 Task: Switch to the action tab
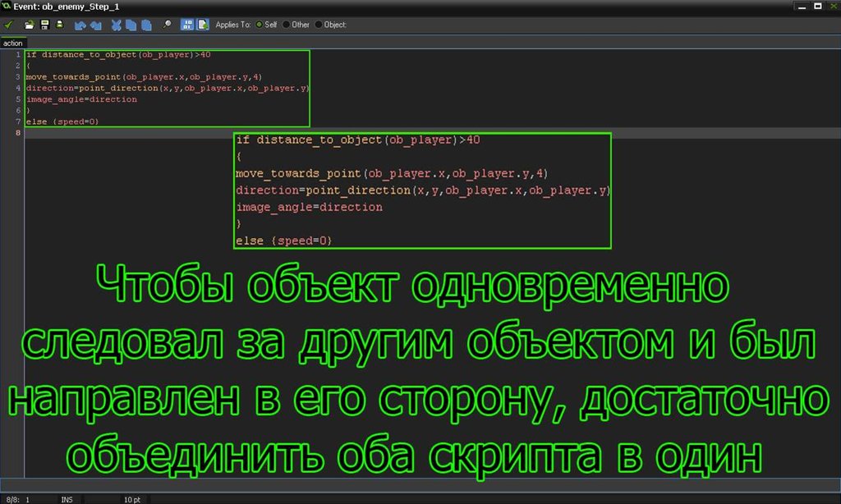[13, 43]
